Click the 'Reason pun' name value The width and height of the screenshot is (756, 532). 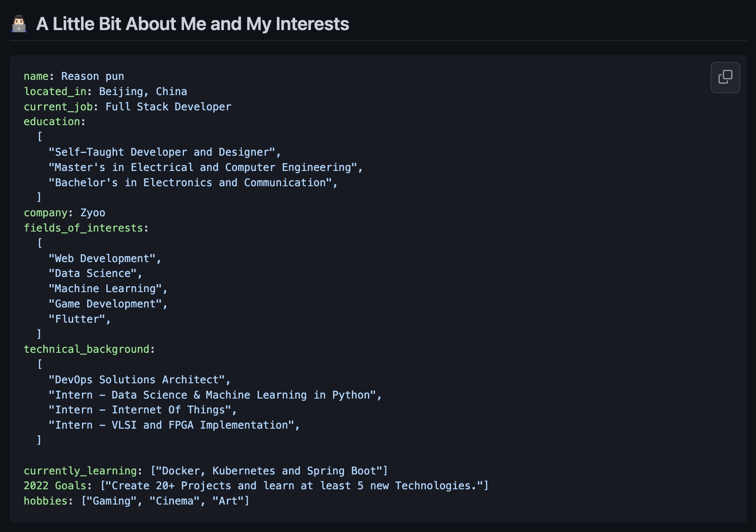pyautogui.click(x=92, y=76)
